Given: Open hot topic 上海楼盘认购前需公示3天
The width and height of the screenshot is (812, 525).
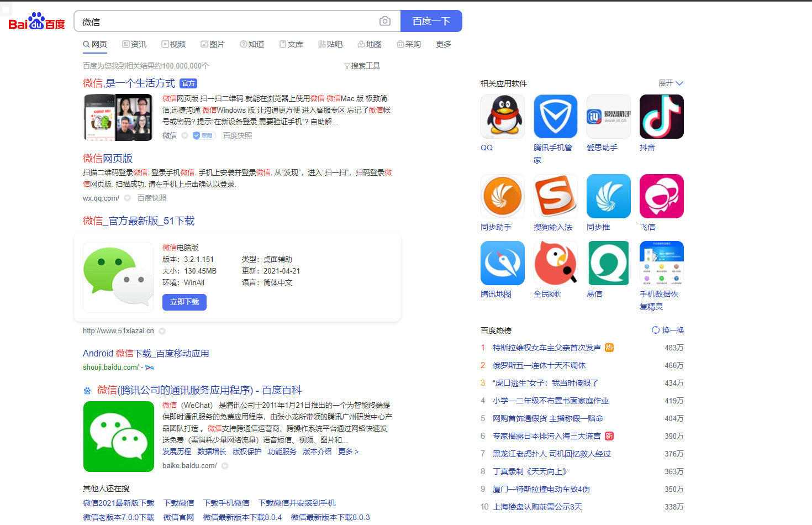Looking at the screenshot, I should [537, 507].
